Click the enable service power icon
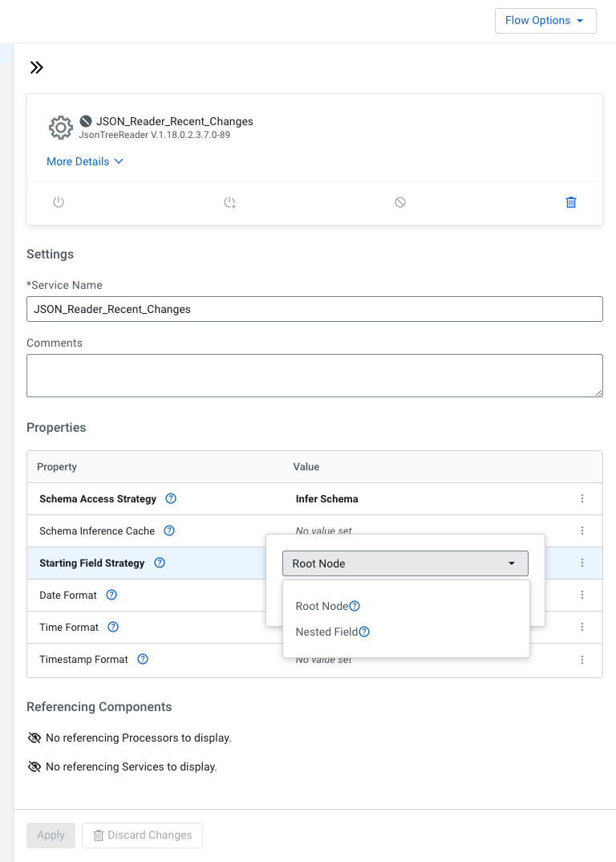 click(x=59, y=202)
